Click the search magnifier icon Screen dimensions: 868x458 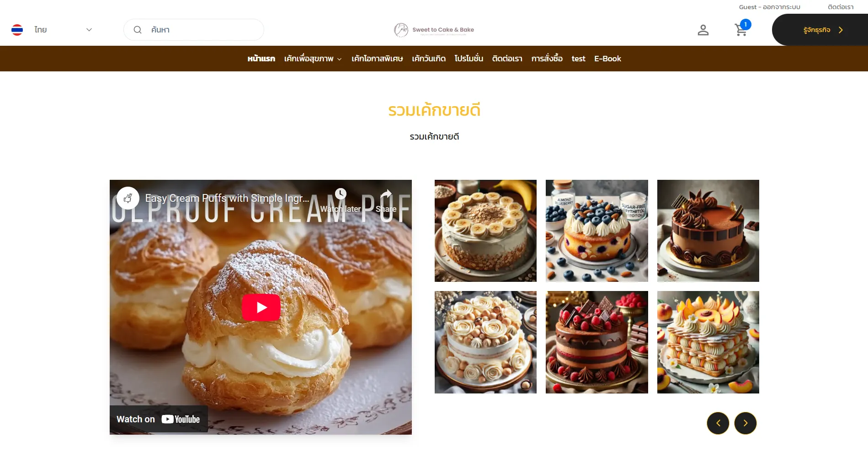pyautogui.click(x=137, y=30)
